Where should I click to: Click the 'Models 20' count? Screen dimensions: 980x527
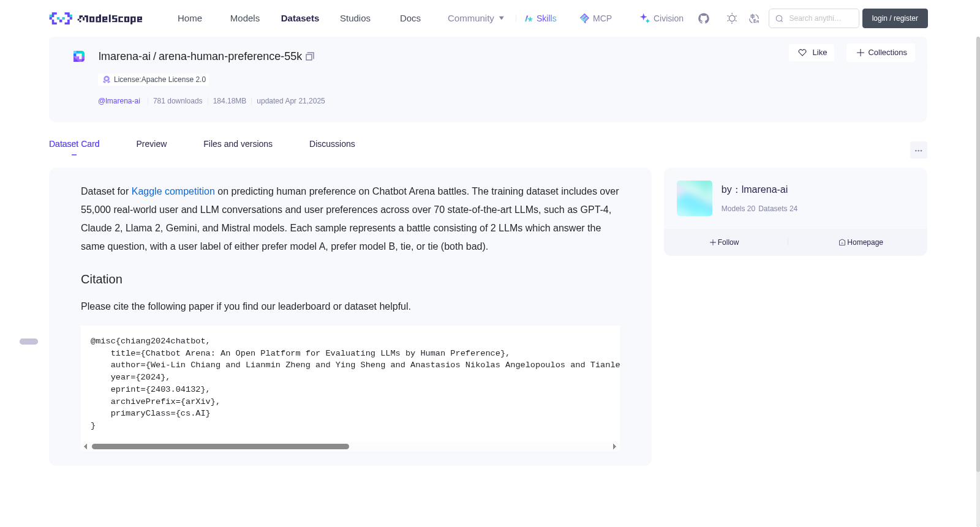pyautogui.click(x=738, y=209)
